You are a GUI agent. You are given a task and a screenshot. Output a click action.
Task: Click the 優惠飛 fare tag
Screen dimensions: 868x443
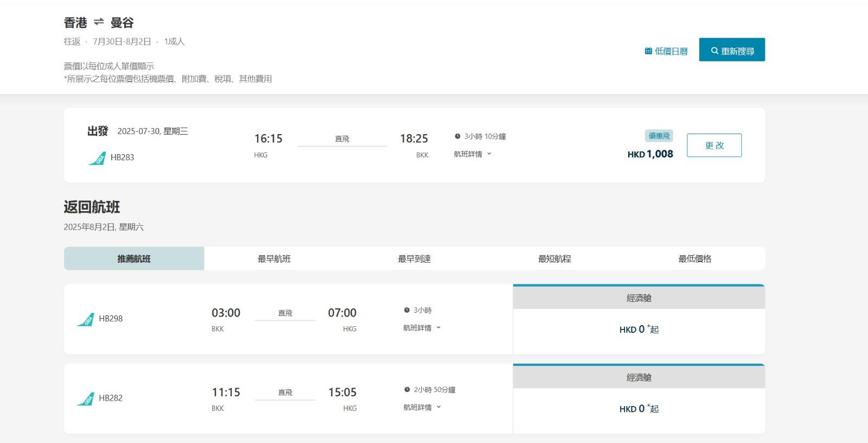(x=659, y=136)
